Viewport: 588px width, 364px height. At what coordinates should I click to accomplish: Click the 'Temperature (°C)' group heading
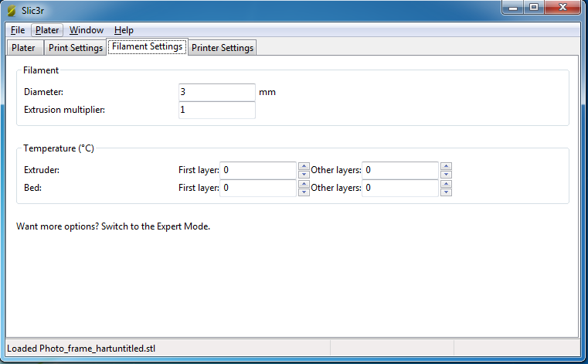[x=59, y=148]
